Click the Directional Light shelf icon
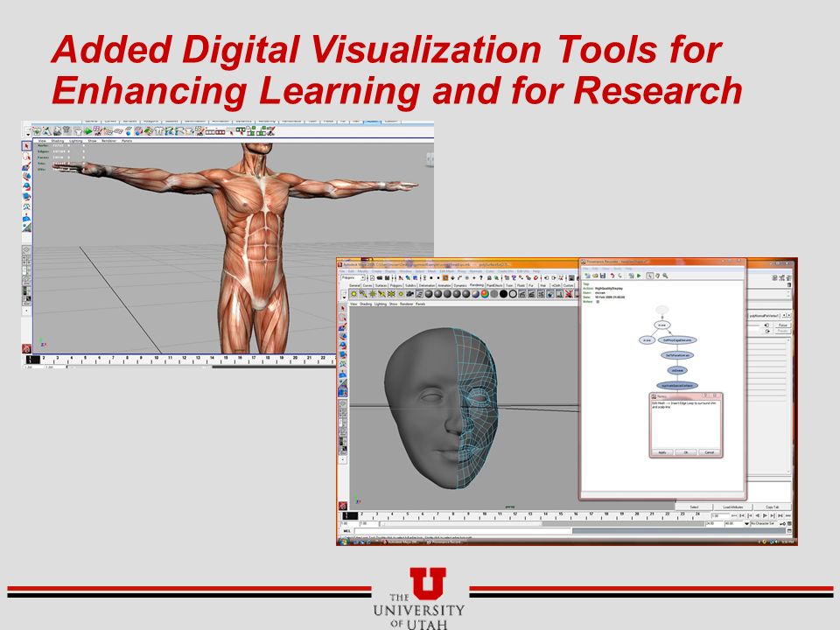The height and width of the screenshot is (630, 840). pos(363,294)
